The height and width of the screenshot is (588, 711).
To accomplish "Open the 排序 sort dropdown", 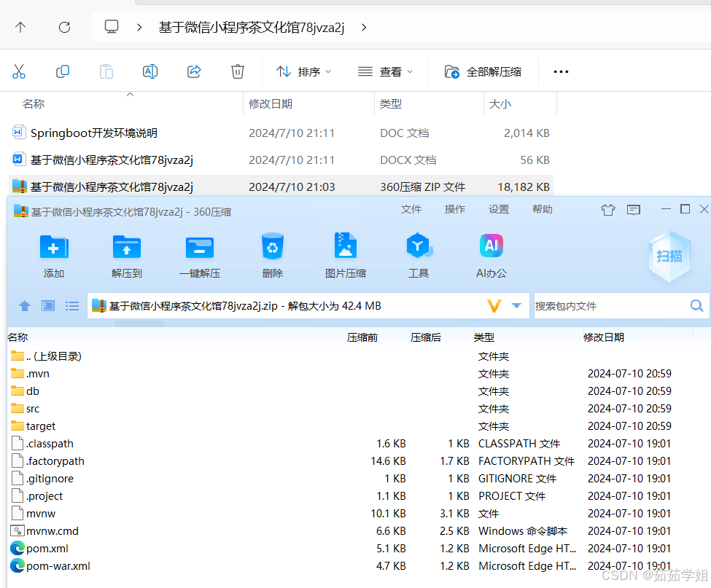I will 303,71.
